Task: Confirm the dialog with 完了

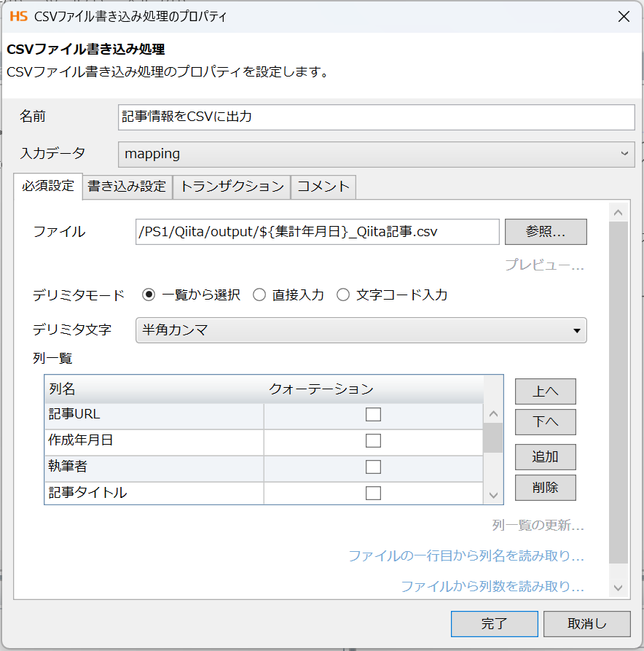Action: (495, 624)
